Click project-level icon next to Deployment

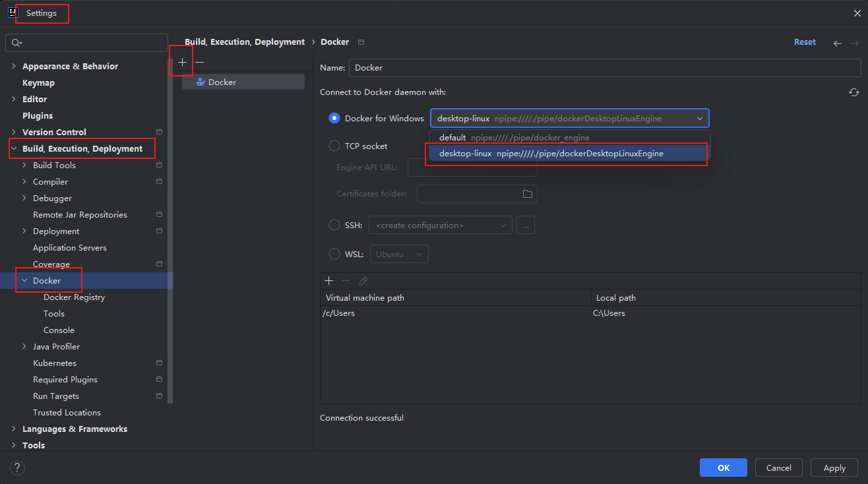coord(159,231)
